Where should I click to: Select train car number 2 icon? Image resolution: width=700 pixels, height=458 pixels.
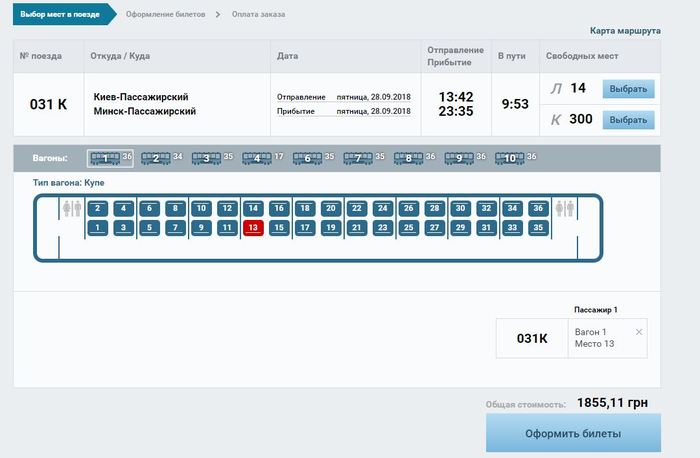[x=155, y=158]
